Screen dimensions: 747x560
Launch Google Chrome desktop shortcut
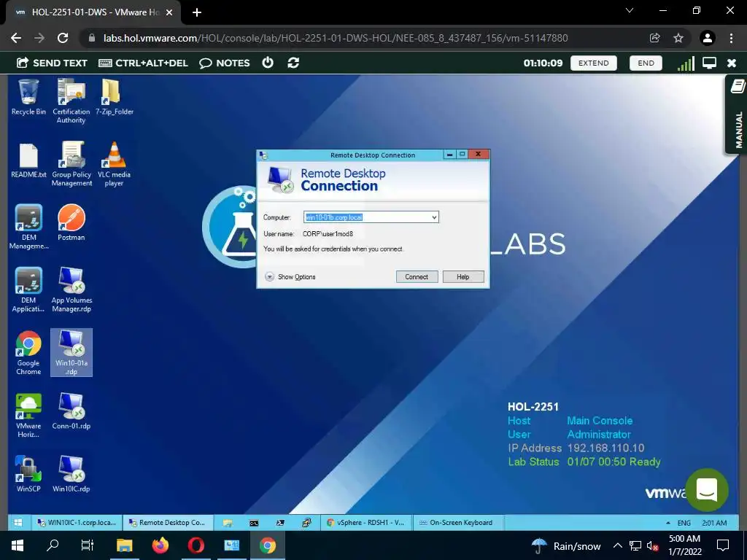(28, 353)
